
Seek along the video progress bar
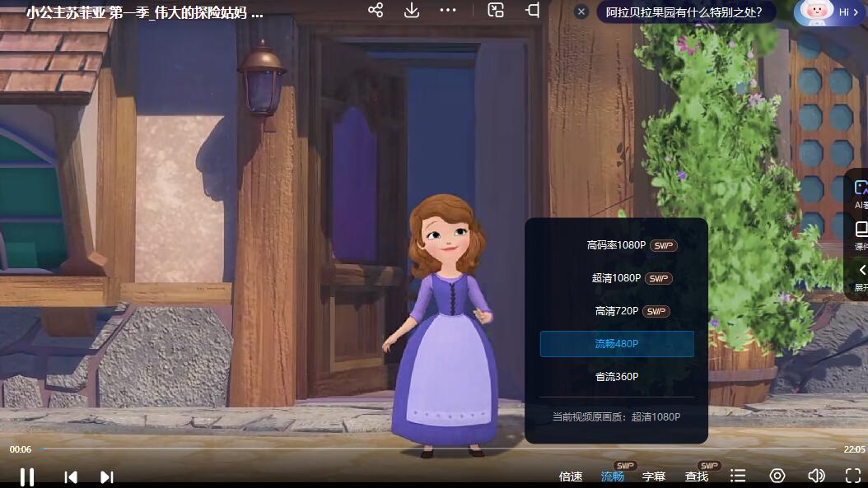tap(437, 448)
